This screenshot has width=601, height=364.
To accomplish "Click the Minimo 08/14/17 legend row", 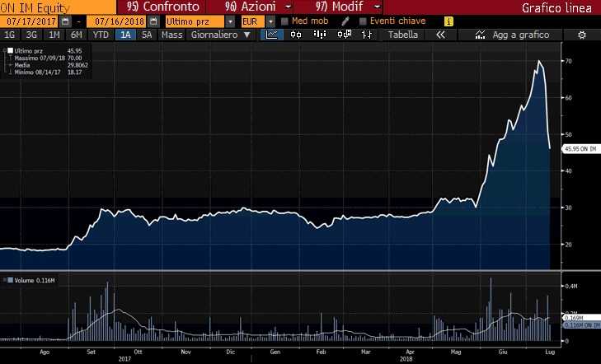I will coord(48,72).
